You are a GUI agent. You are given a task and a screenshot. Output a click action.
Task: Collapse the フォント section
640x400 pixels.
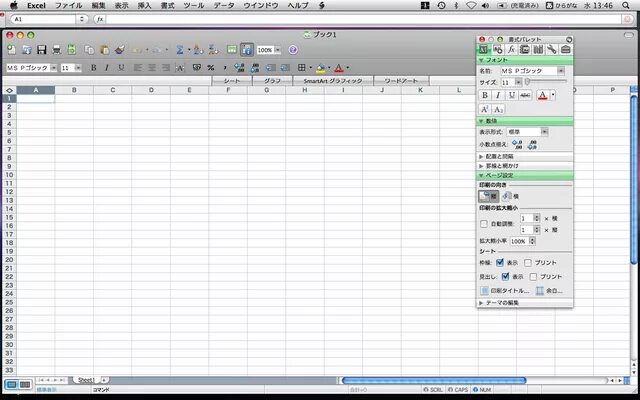click(x=481, y=60)
